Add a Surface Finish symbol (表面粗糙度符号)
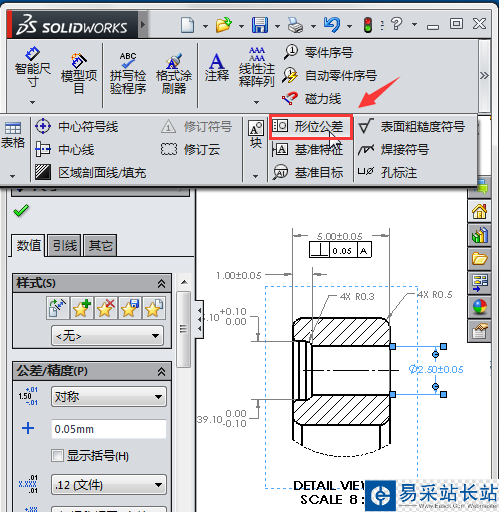This screenshot has height=512, width=499. (x=412, y=127)
